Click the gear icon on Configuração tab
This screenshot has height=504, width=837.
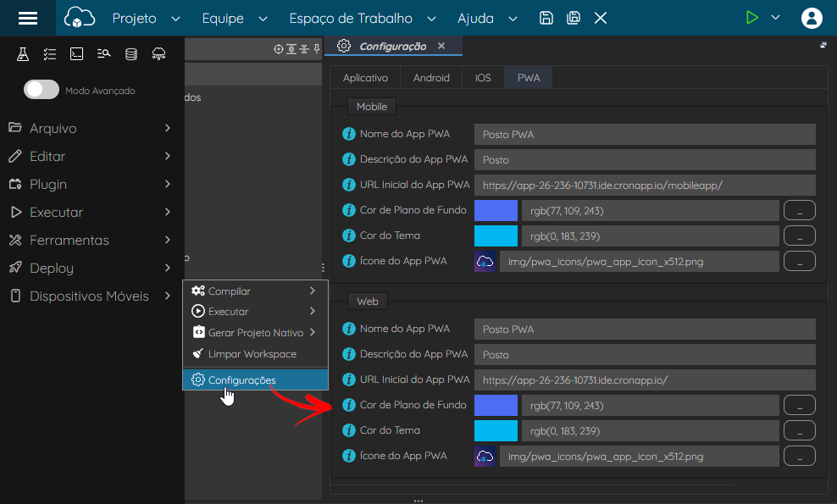coord(344,46)
